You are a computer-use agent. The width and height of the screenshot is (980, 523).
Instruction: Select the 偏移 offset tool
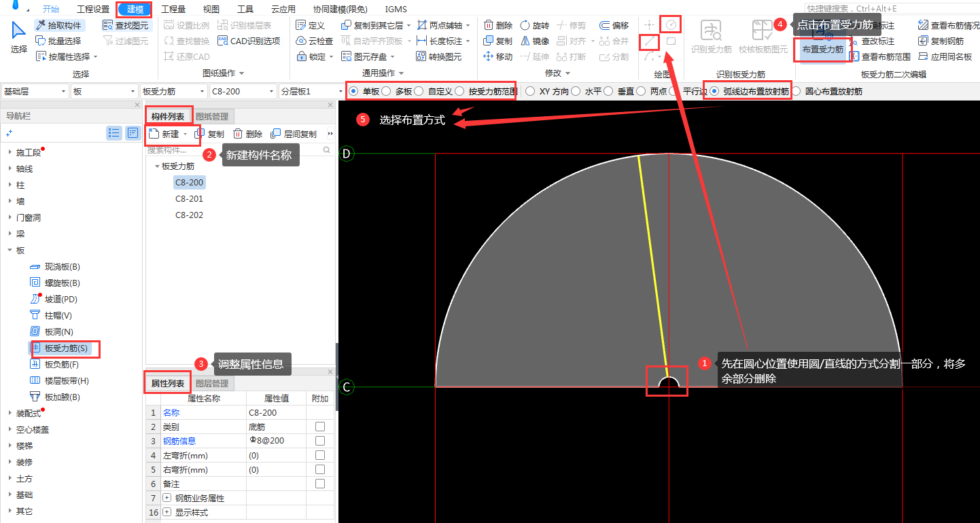(x=614, y=25)
